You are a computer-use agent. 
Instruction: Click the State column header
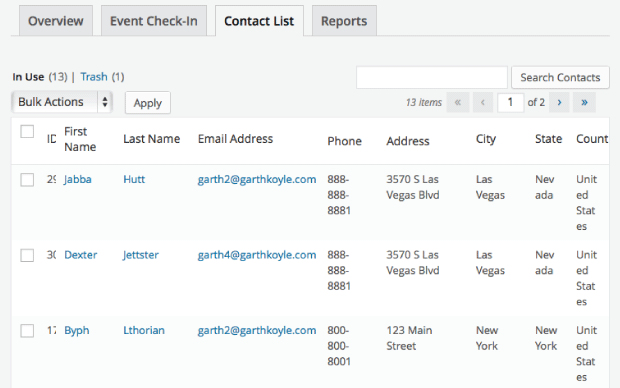point(548,139)
